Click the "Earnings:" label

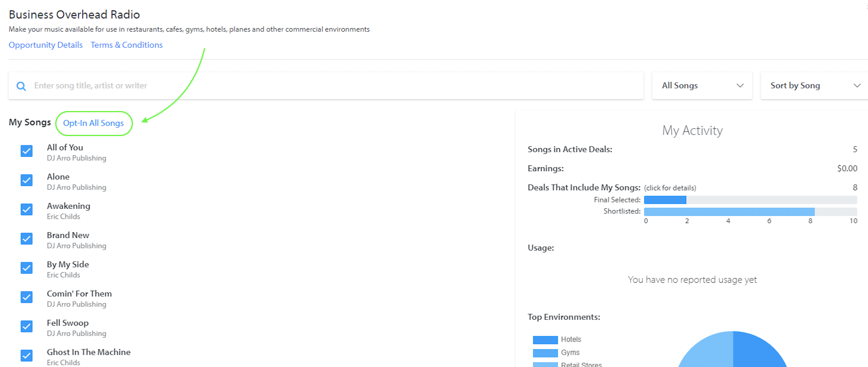(x=546, y=168)
